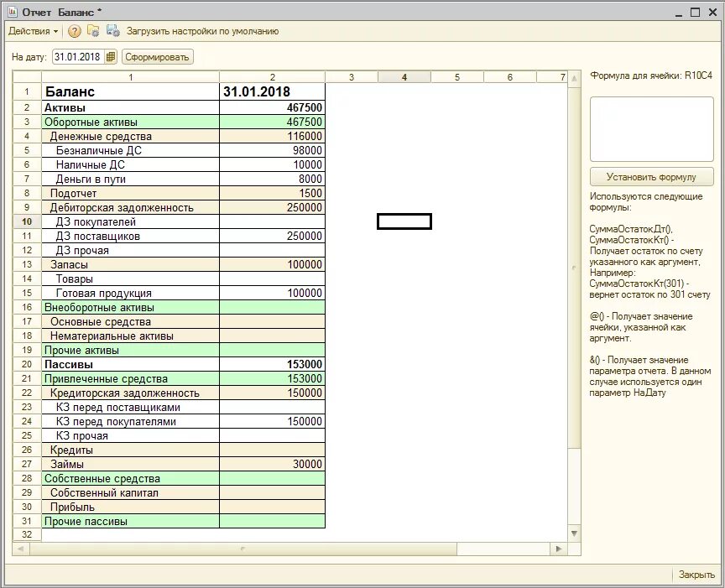This screenshot has height=588, width=725.
Task: Select value 116000 for Денежные средства
Action: click(273, 137)
